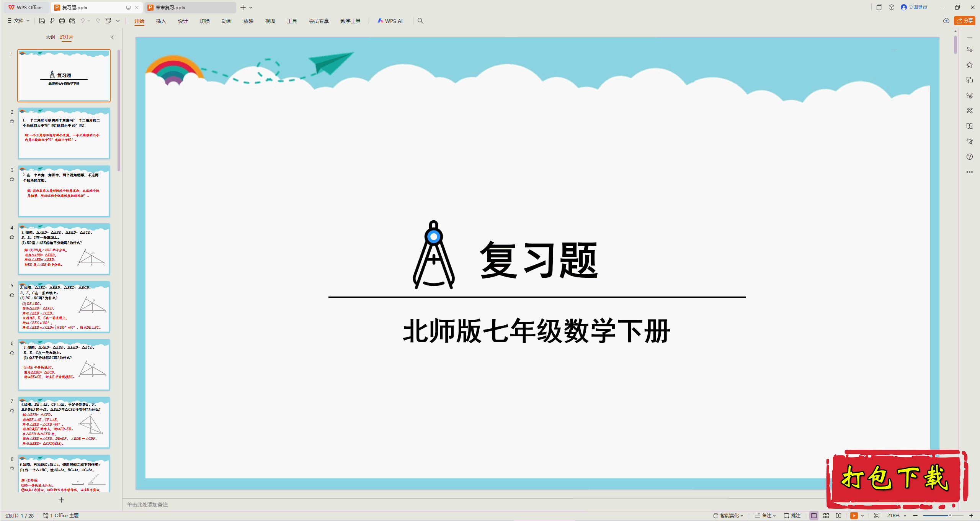980x521 pixels.
Task: Click new tab plus icon in title bar
Action: tap(243, 8)
